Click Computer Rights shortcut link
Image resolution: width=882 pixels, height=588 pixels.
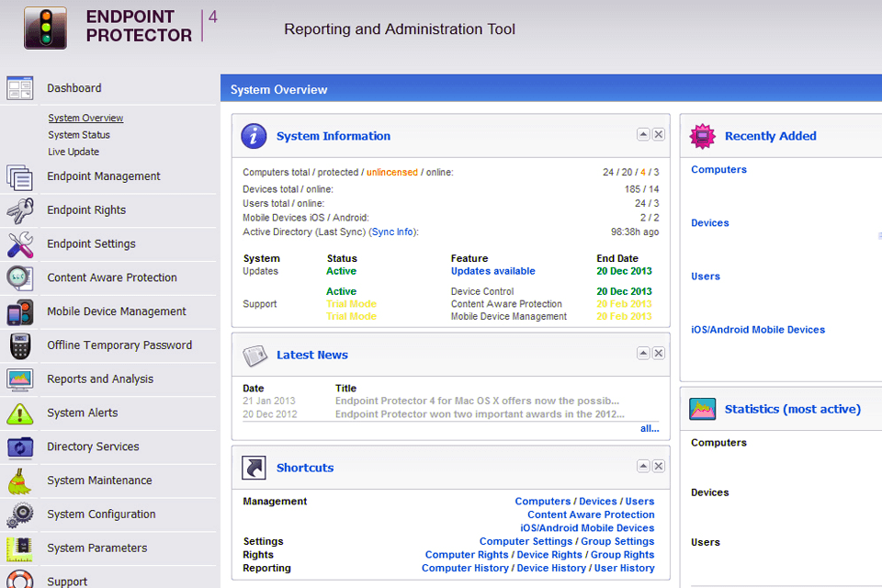(467, 555)
